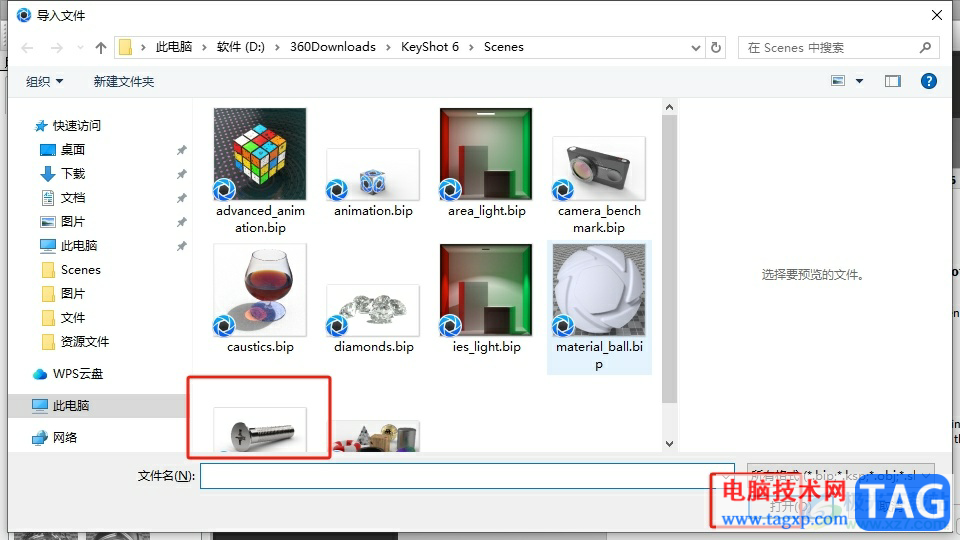Click the search magnifier icon
Screen dimensions: 960x540
coord(926,47)
